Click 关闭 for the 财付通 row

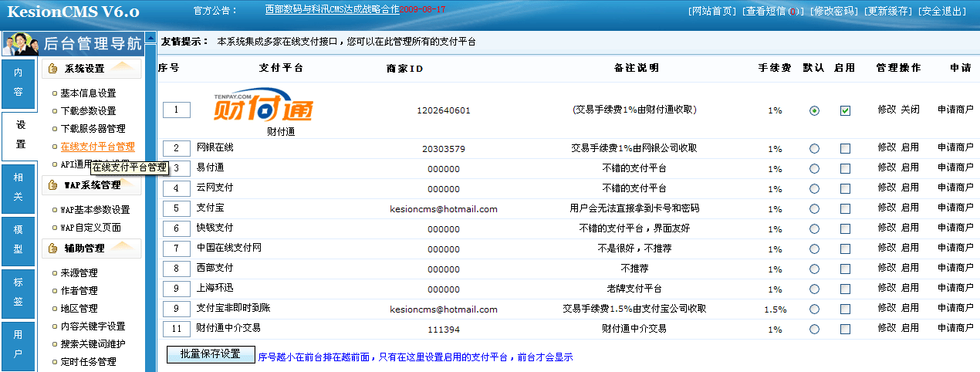coord(910,110)
